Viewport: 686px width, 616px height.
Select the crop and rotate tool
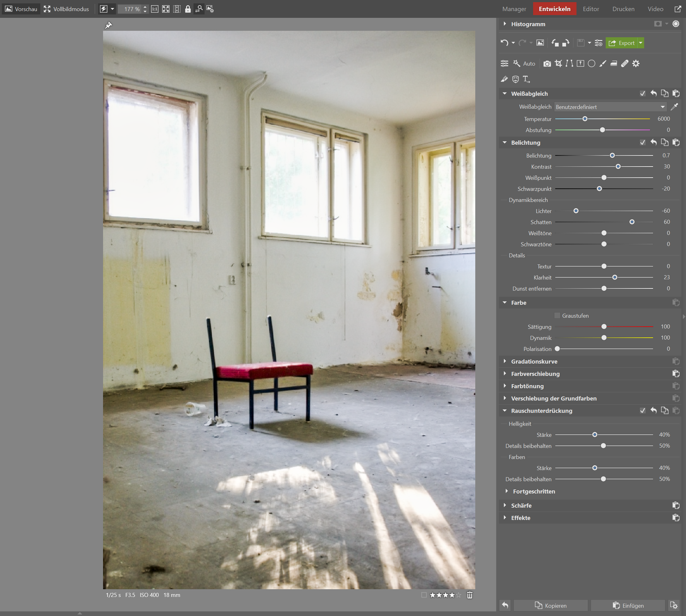pos(558,64)
